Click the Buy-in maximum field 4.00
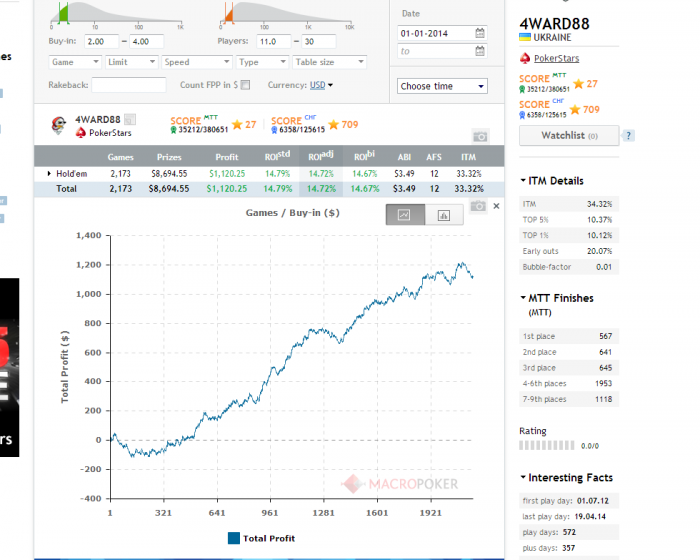 tap(146, 42)
